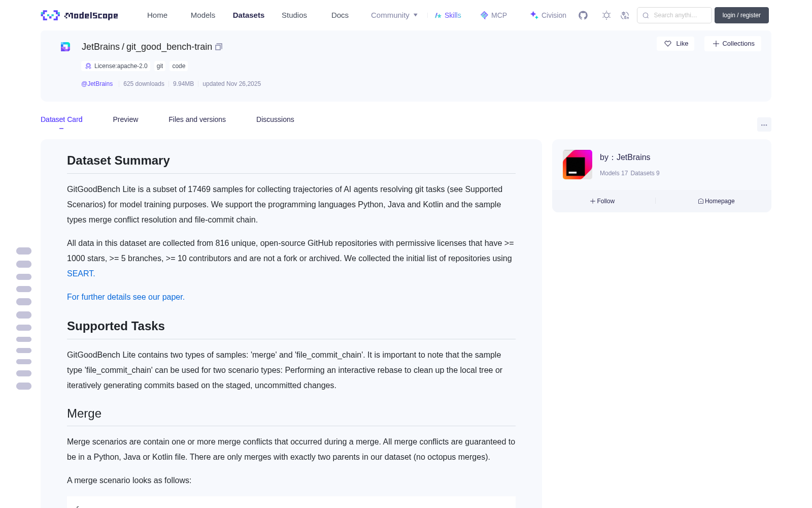
Task: Click the search anything input field
Action: point(674,15)
